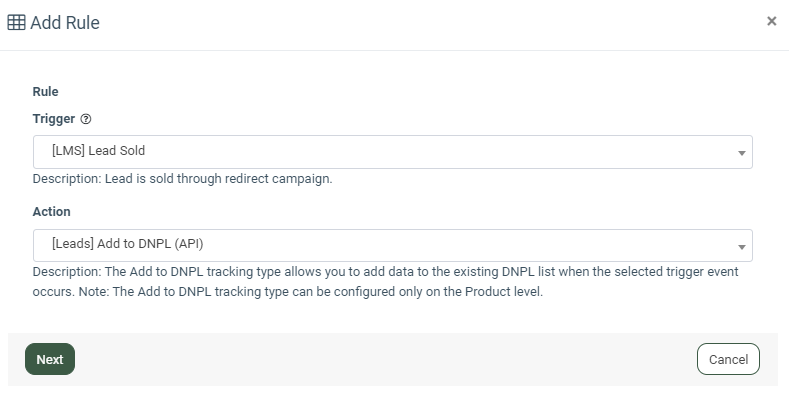Expand the Trigger dropdown arrow
789x397 pixels.
point(741,153)
